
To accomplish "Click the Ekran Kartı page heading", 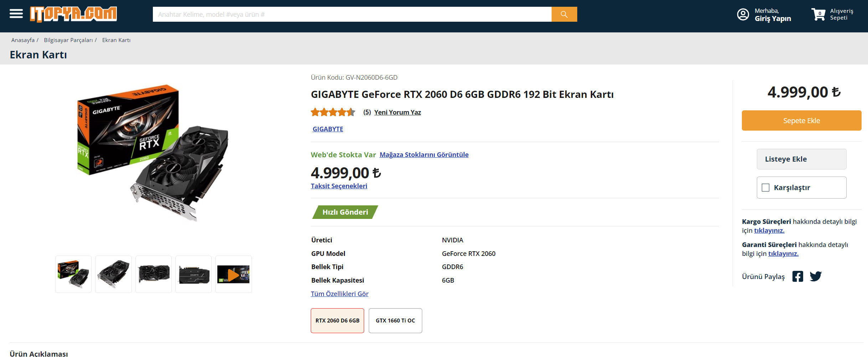I will click(38, 55).
